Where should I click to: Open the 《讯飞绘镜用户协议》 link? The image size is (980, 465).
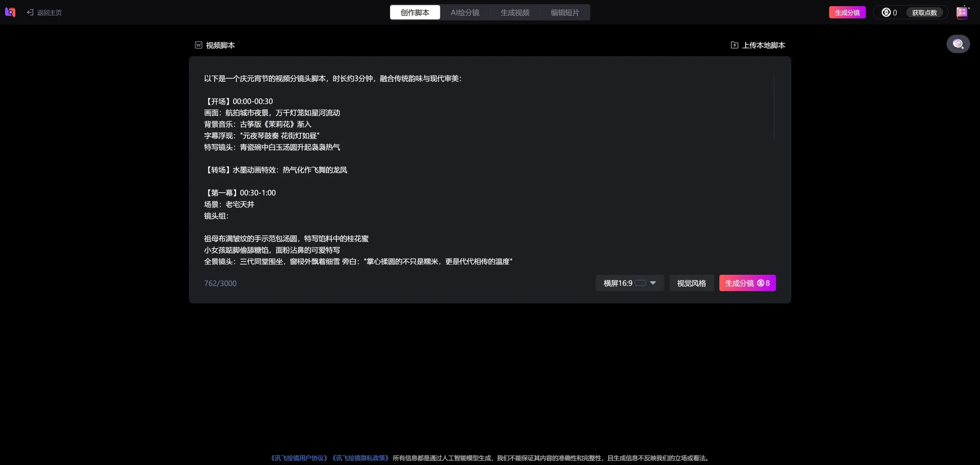click(x=299, y=458)
